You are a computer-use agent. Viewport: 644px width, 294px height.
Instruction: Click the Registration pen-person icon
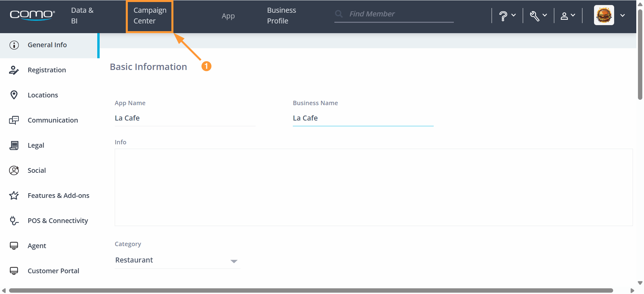pyautogui.click(x=14, y=70)
